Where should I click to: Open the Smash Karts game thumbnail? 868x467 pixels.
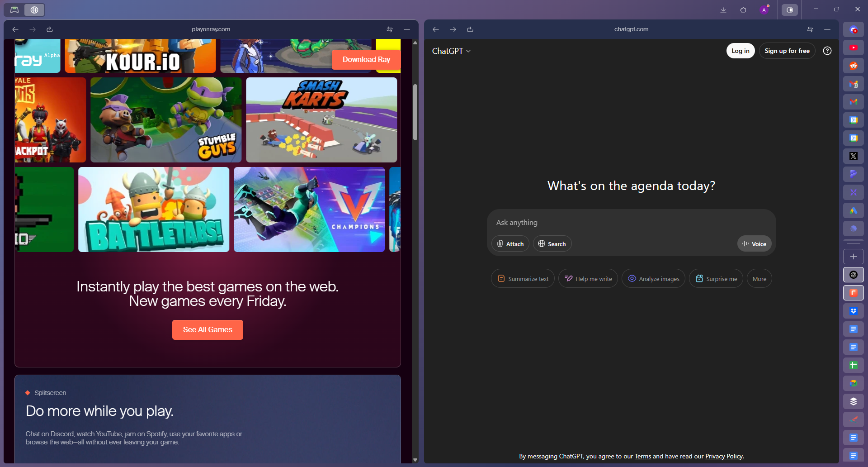click(x=321, y=120)
